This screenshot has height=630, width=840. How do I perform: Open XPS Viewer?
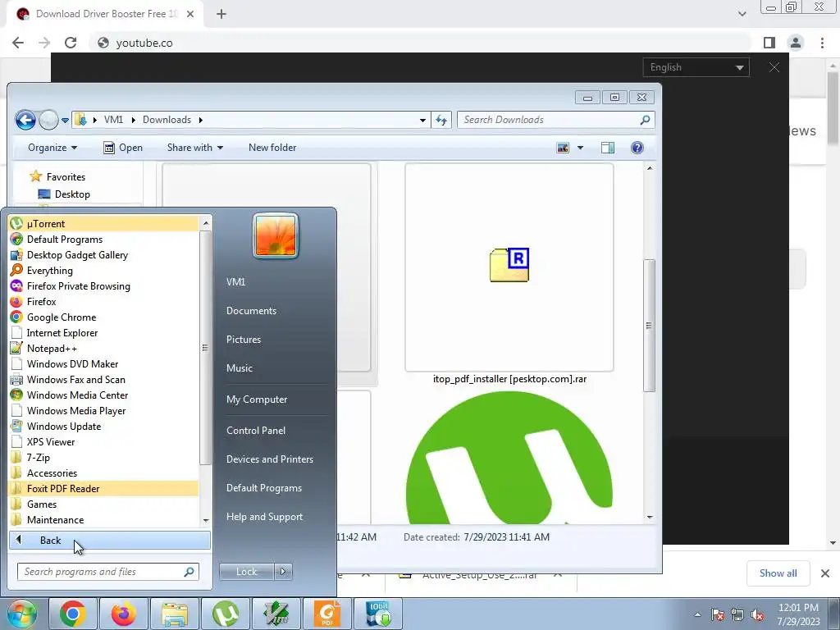(103, 441)
